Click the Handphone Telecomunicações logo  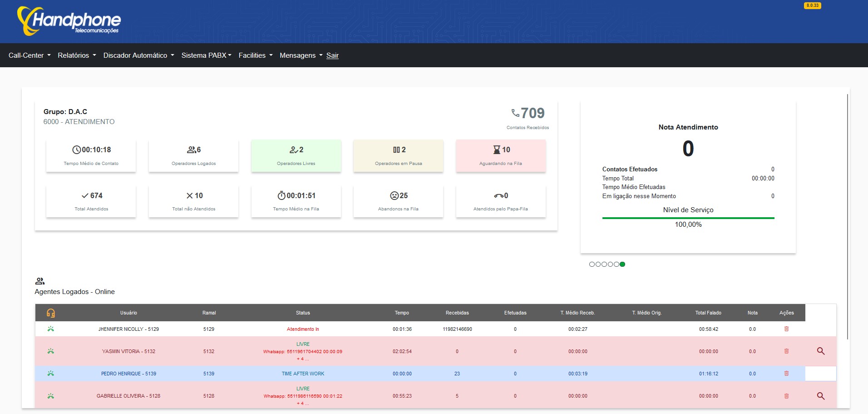click(x=69, y=21)
